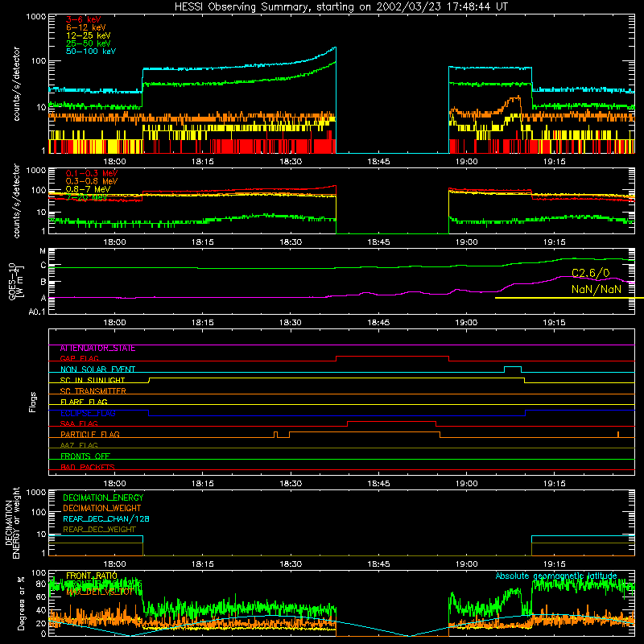Click the SAA_FLAG label
Image resolution: width=644 pixels, height=644 pixels.
coord(79,423)
